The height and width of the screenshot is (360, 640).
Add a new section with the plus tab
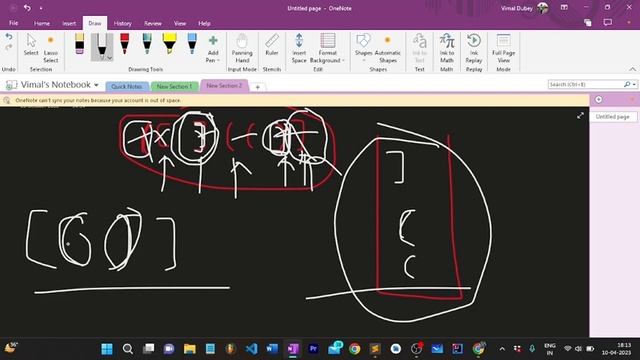pos(258,87)
